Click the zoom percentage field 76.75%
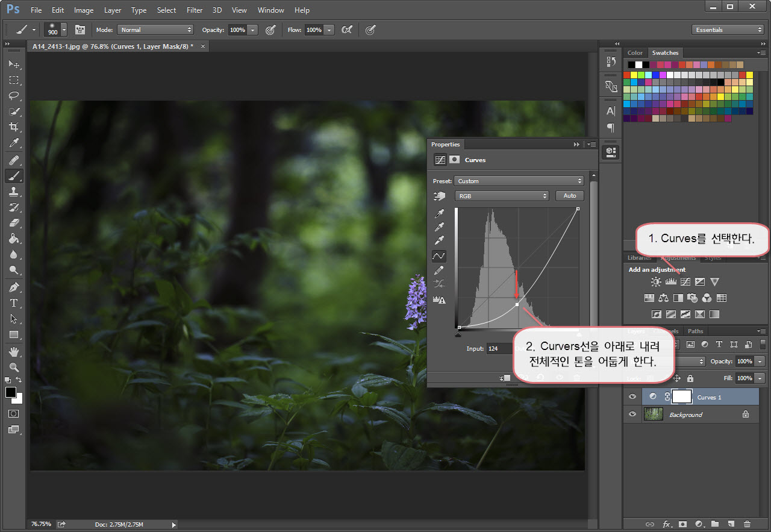The width and height of the screenshot is (771, 532). click(41, 524)
